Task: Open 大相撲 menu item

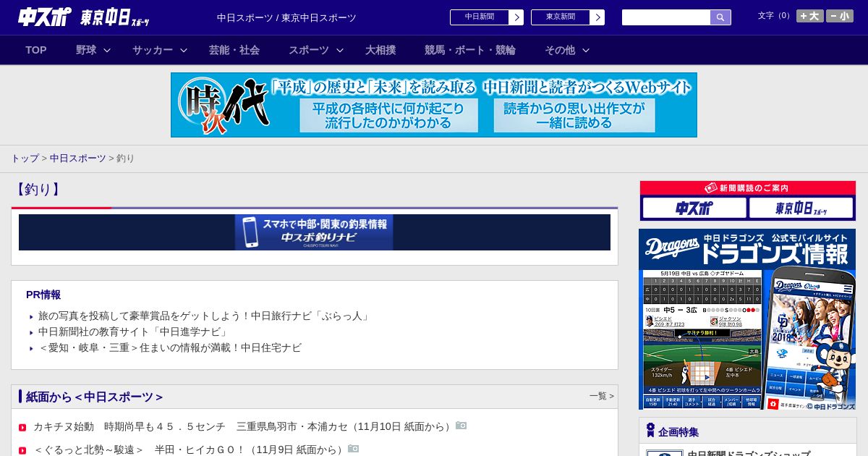Action: tap(380, 50)
